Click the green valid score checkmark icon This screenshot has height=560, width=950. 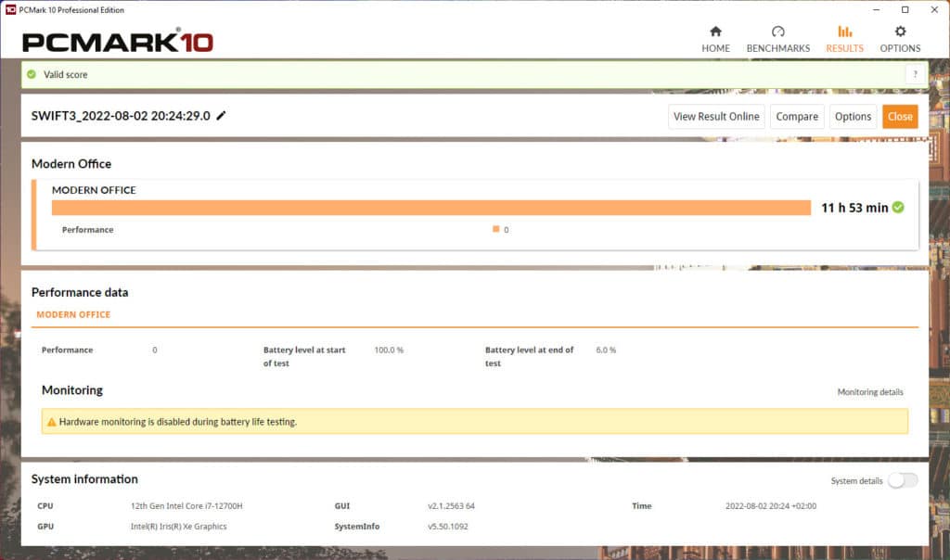click(32, 74)
